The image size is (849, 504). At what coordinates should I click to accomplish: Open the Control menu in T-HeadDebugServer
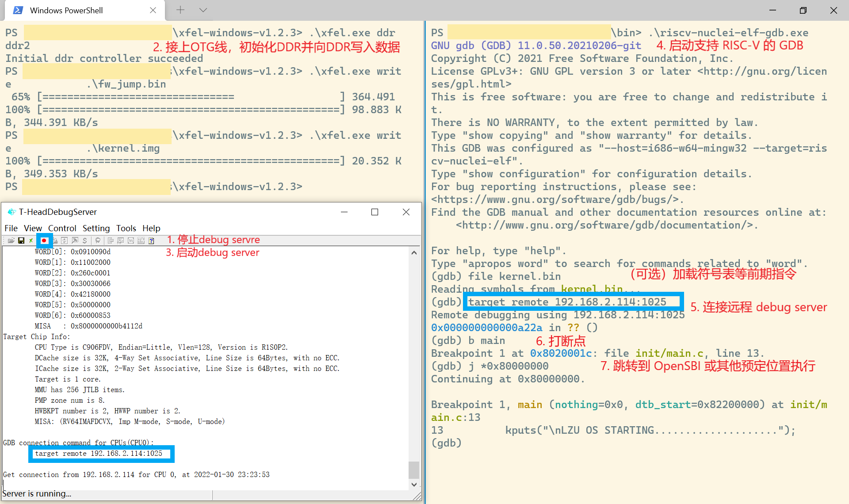tap(62, 228)
